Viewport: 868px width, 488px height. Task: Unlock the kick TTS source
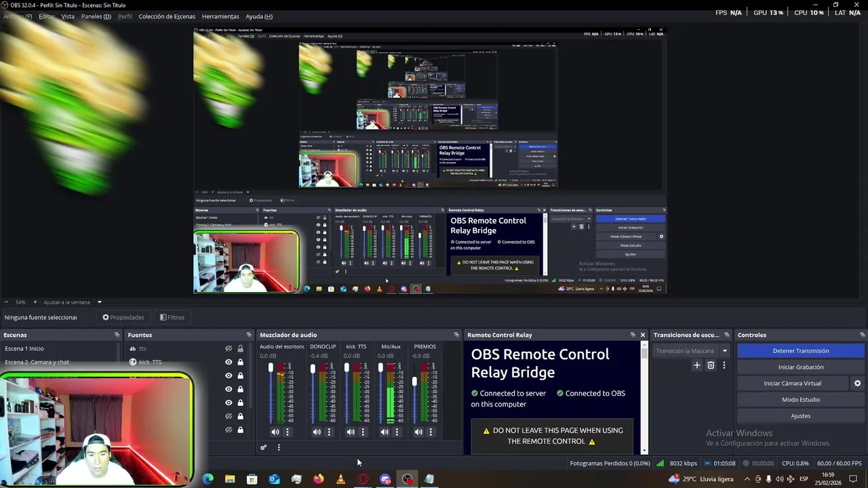pyautogui.click(x=240, y=362)
